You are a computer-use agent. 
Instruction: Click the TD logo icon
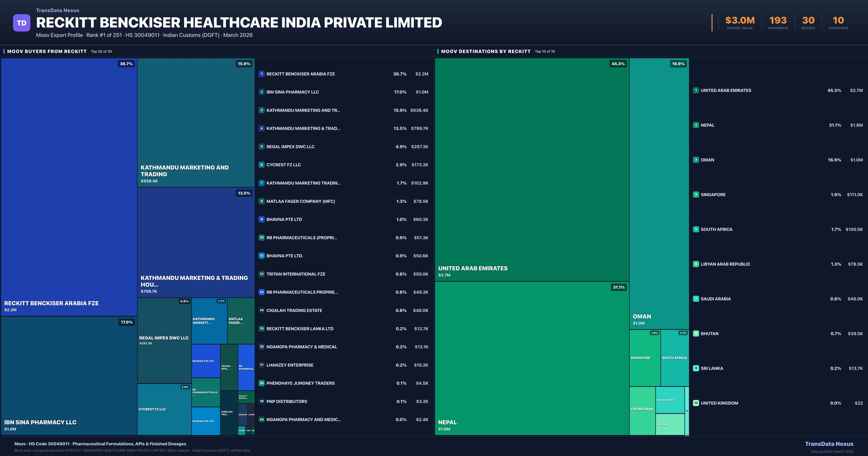coord(22,23)
